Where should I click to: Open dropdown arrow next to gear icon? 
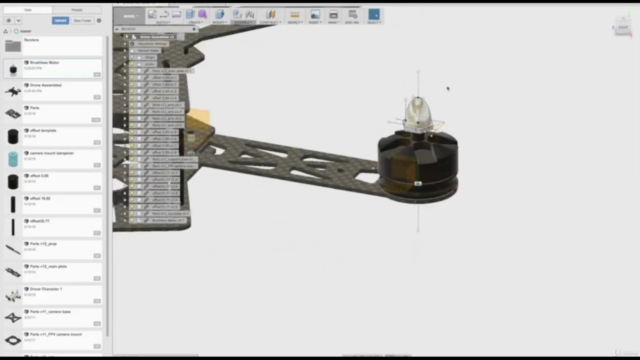(x=18, y=20)
